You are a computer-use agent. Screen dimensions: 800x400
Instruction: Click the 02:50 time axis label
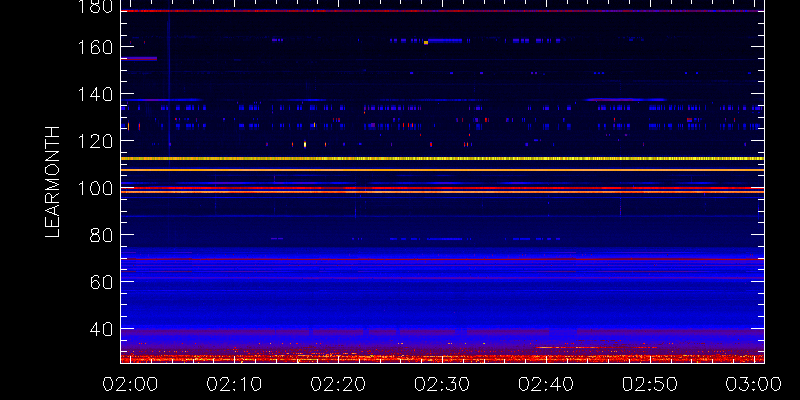point(650,383)
